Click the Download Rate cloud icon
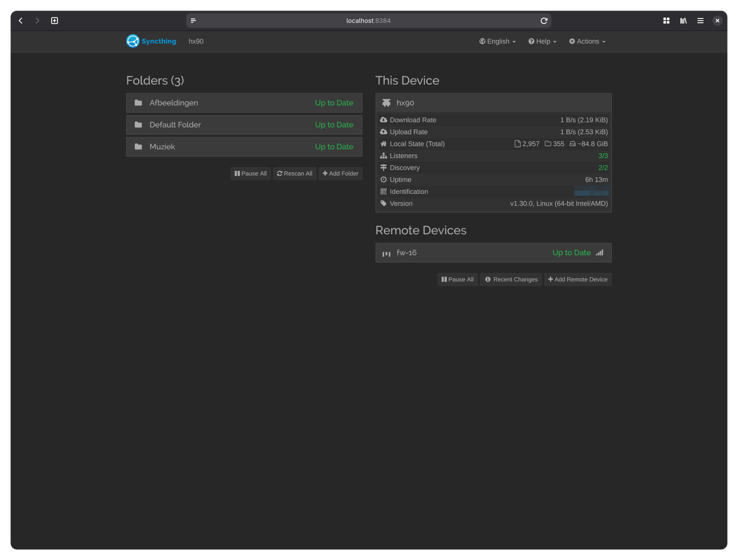Screen dimensions: 738x560 (x=383, y=120)
